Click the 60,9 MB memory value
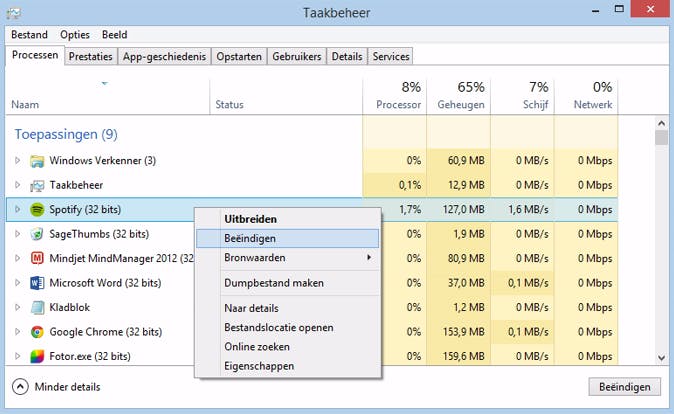This screenshot has height=414, width=674. click(466, 161)
